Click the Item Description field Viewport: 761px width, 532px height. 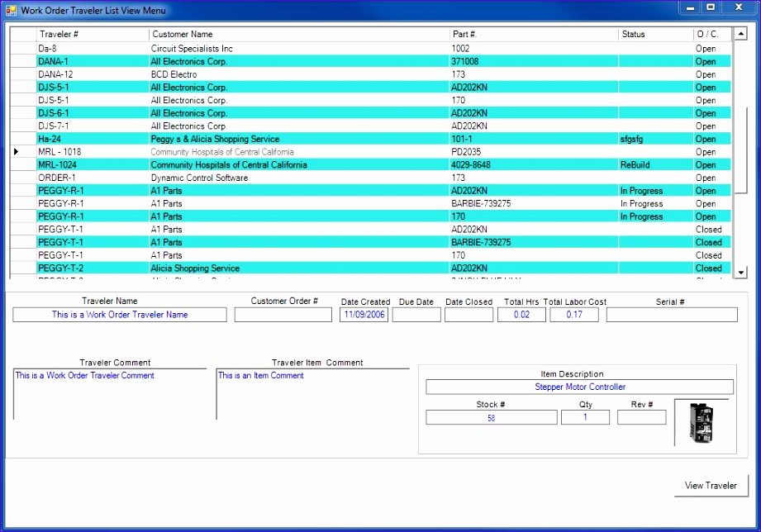(x=579, y=387)
